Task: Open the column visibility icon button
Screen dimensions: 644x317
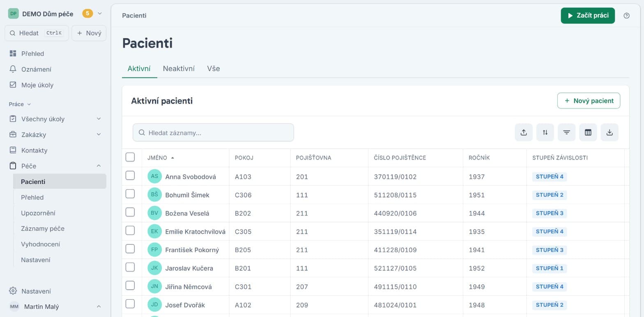Action: tap(588, 132)
